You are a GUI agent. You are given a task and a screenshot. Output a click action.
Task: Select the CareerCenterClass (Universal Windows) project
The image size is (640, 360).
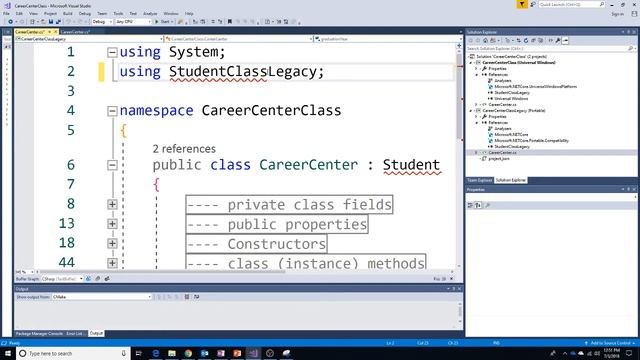pyautogui.click(x=518, y=63)
